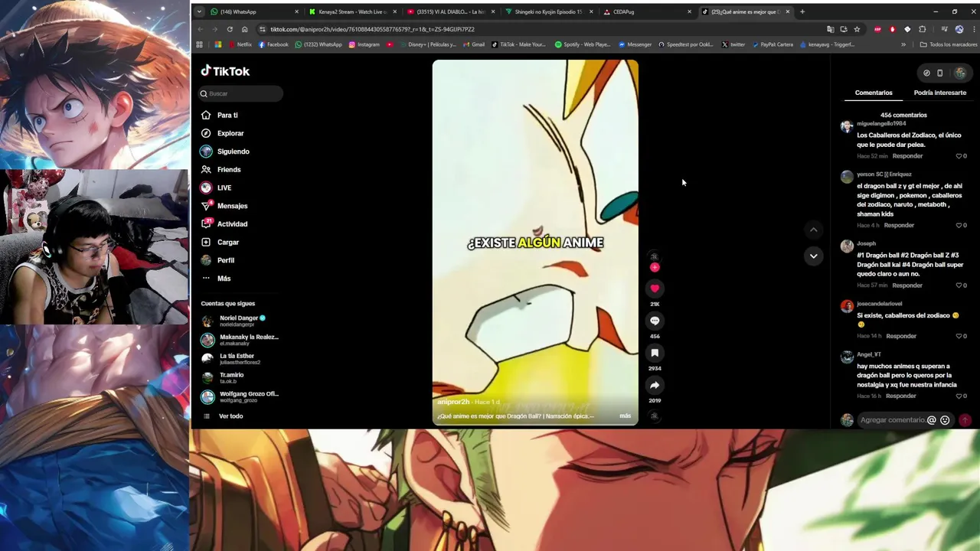Click the comments bubble icon

pos(655,321)
